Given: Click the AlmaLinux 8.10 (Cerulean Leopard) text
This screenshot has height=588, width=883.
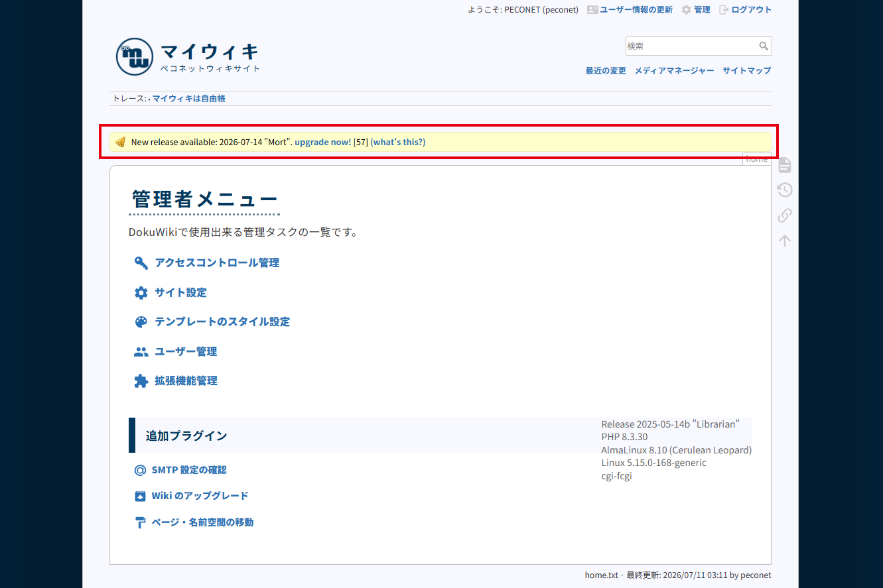Looking at the screenshot, I should click(x=677, y=450).
